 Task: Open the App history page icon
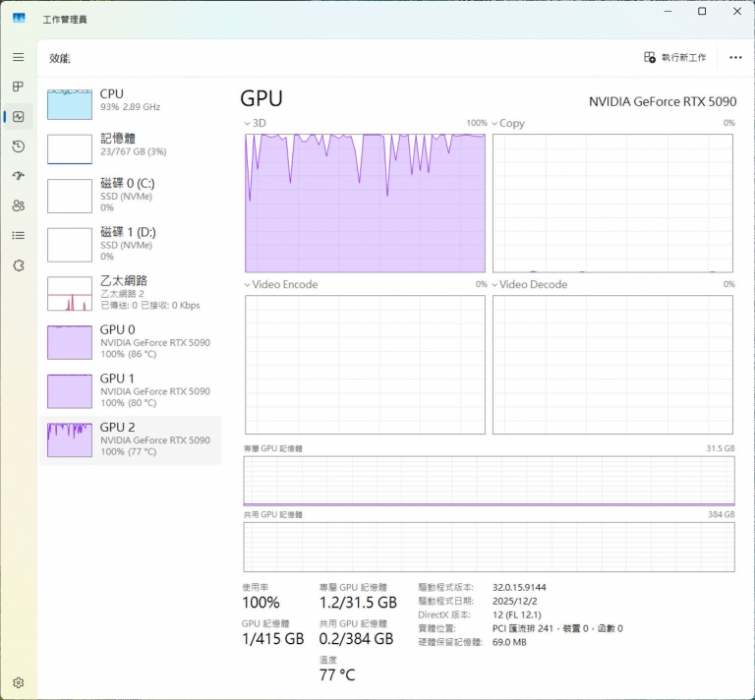click(x=18, y=146)
